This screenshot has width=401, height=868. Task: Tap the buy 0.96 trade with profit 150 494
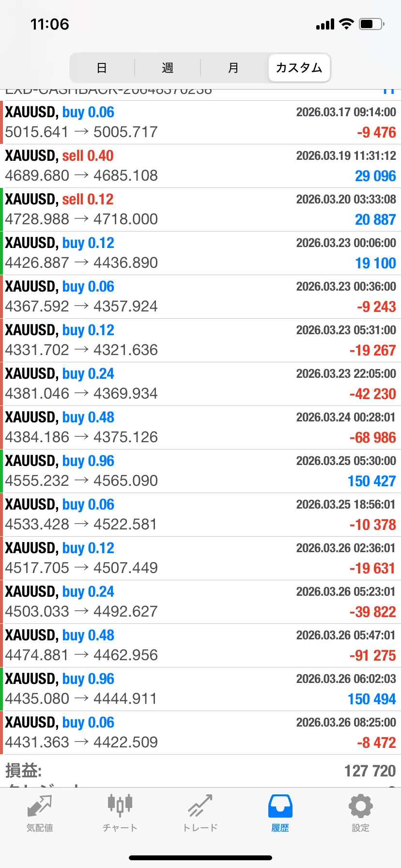click(200, 689)
